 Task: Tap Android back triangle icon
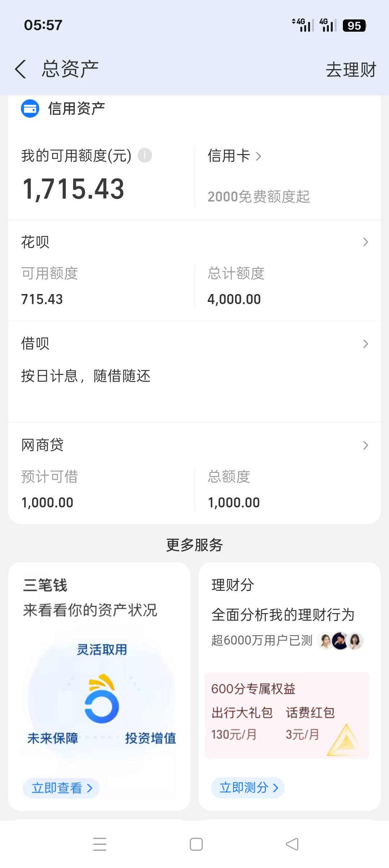(x=292, y=844)
